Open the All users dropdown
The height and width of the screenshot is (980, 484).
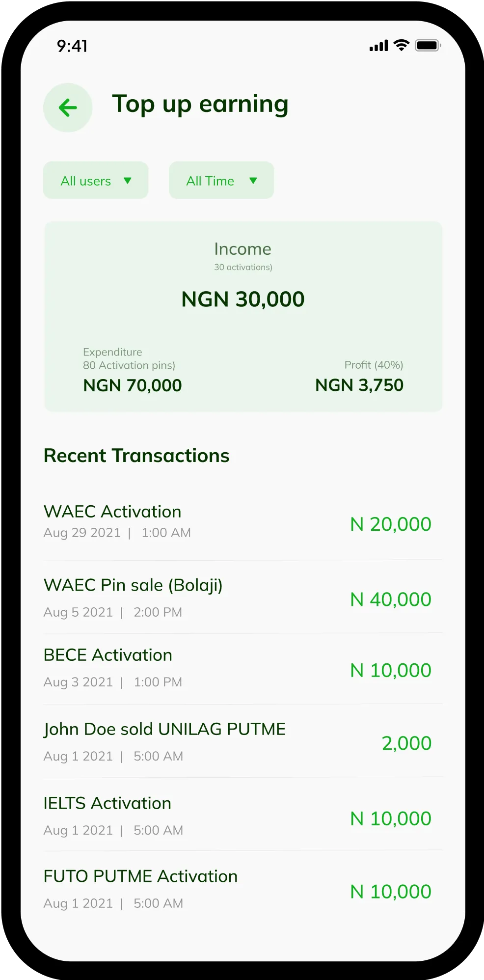tap(96, 180)
